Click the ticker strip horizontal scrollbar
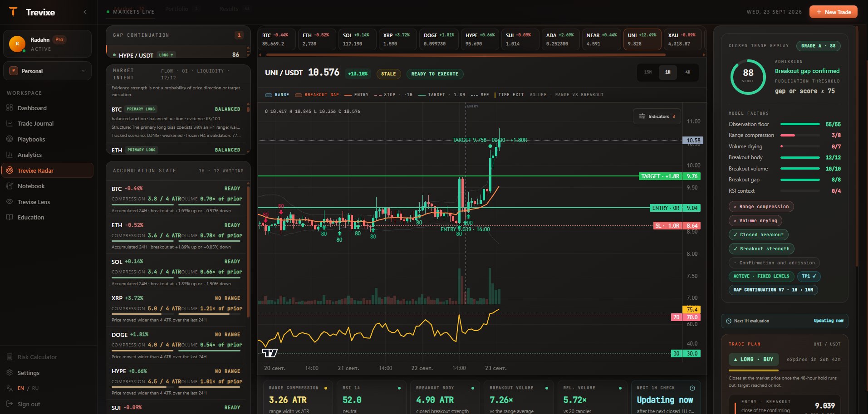The width and height of the screenshot is (868, 414). click(x=466, y=55)
